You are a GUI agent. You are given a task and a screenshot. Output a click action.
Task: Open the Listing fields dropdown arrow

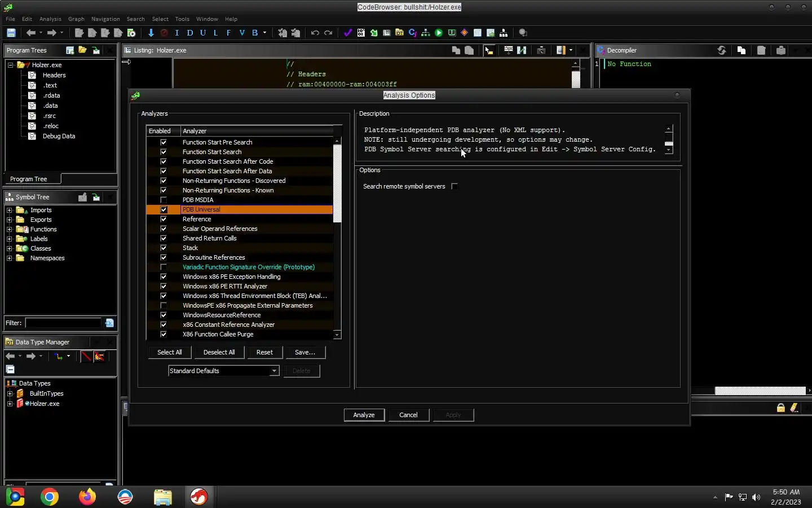tap(571, 50)
